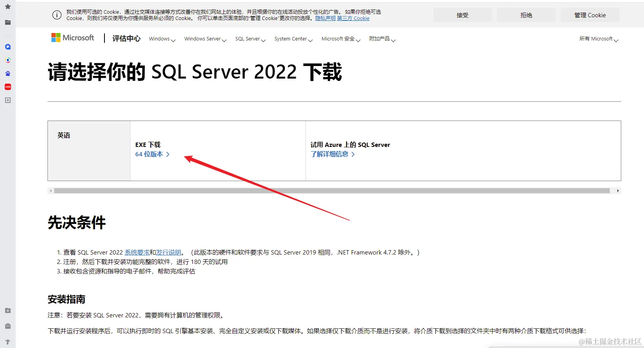This screenshot has height=348, width=644.
Task: Open the folder icon in the sidebar
Action: tap(7, 22)
